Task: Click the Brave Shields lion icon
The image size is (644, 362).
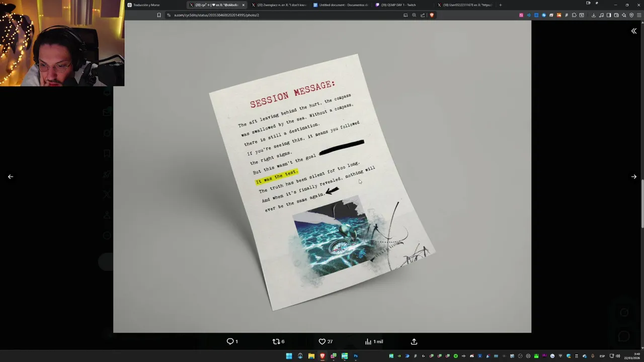Action: [431, 15]
